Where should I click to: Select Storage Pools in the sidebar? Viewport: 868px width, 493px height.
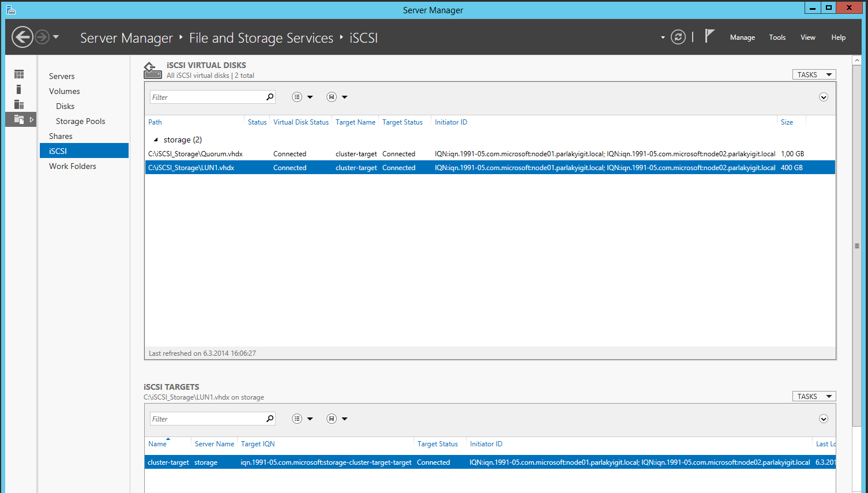pos(81,121)
